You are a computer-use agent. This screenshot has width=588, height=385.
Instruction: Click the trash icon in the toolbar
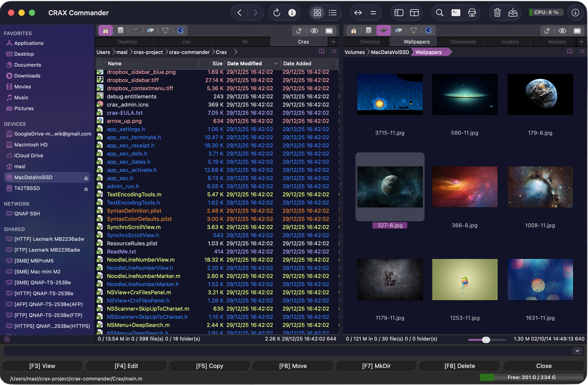pos(497,13)
